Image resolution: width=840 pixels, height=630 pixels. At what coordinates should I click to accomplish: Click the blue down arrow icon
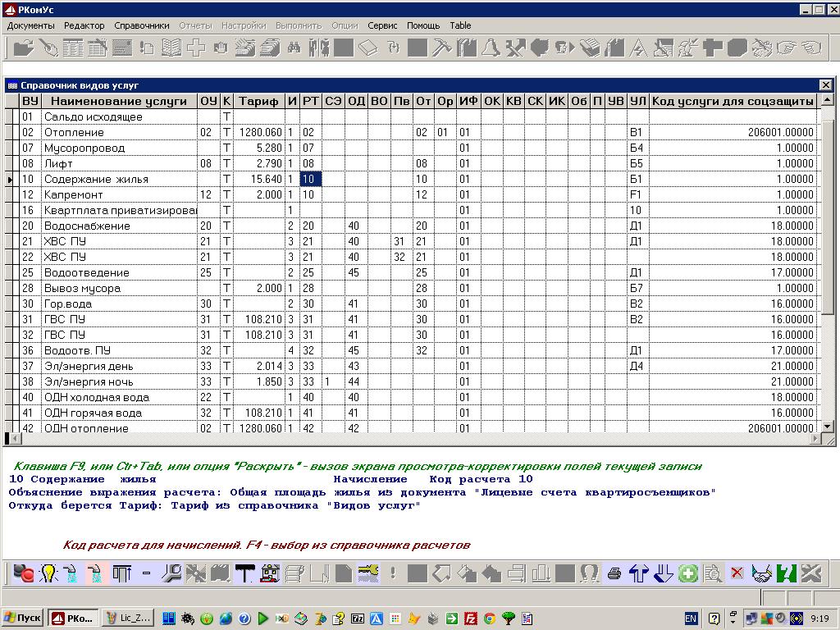click(664, 573)
